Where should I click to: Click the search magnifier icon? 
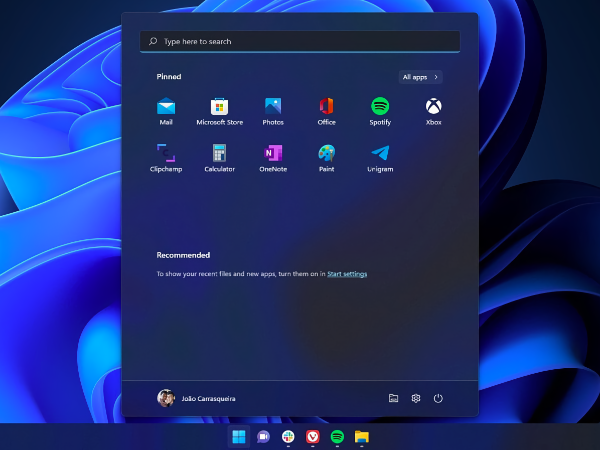click(x=153, y=41)
